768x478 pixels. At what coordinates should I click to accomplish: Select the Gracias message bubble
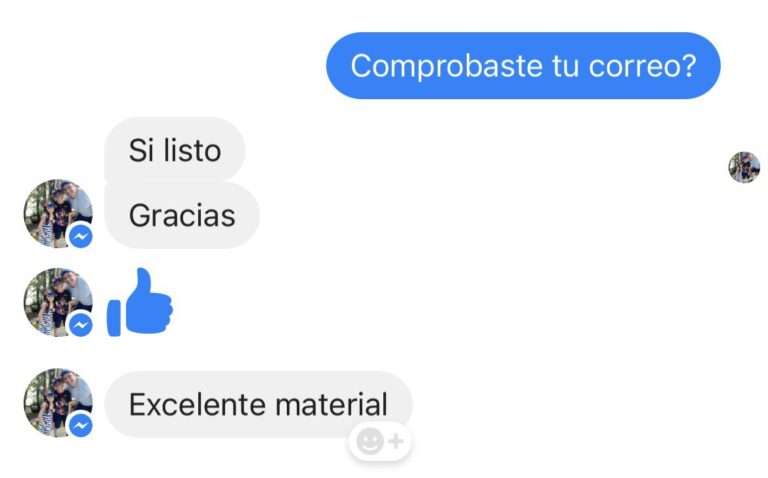pos(182,215)
